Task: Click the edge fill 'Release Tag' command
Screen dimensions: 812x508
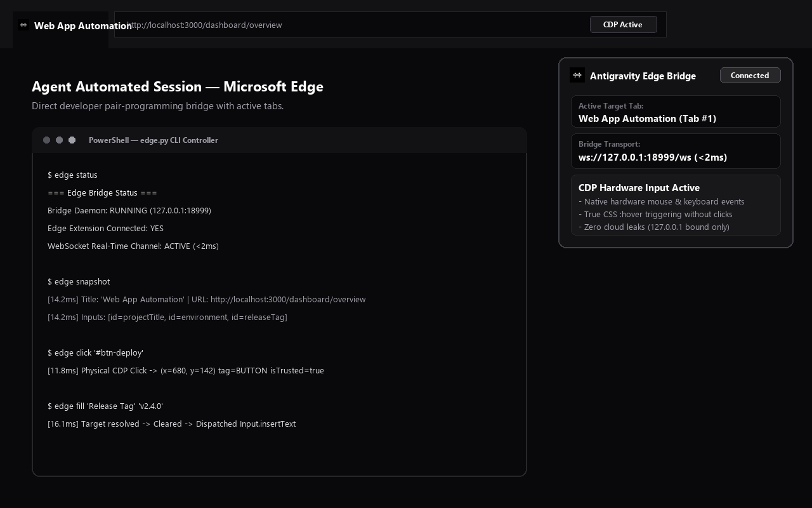Action: pos(105,406)
